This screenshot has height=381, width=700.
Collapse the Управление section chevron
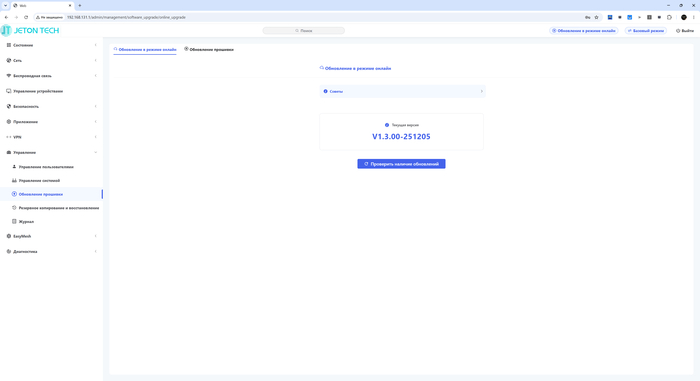point(96,152)
